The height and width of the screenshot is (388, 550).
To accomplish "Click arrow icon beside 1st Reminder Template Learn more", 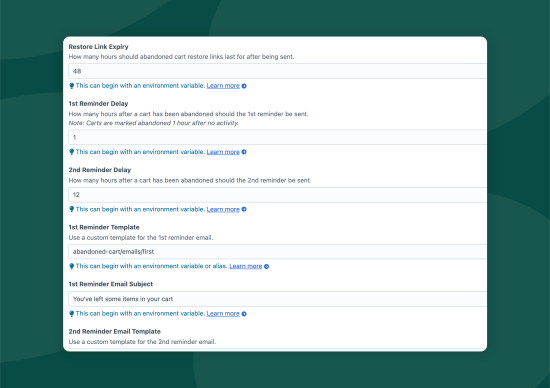I will pyautogui.click(x=267, y=266).
